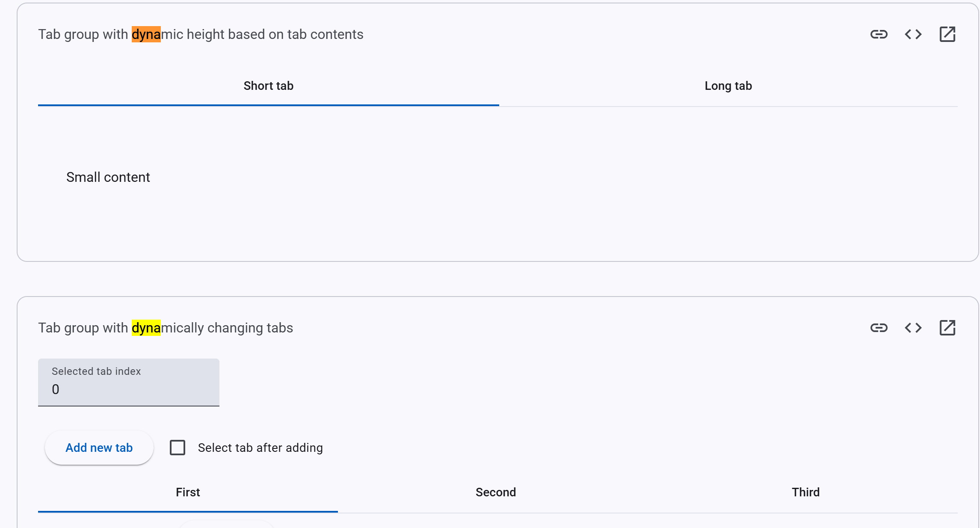Go to the Third tab
Viewport: 980px width, 528px height.
(805, 492)
